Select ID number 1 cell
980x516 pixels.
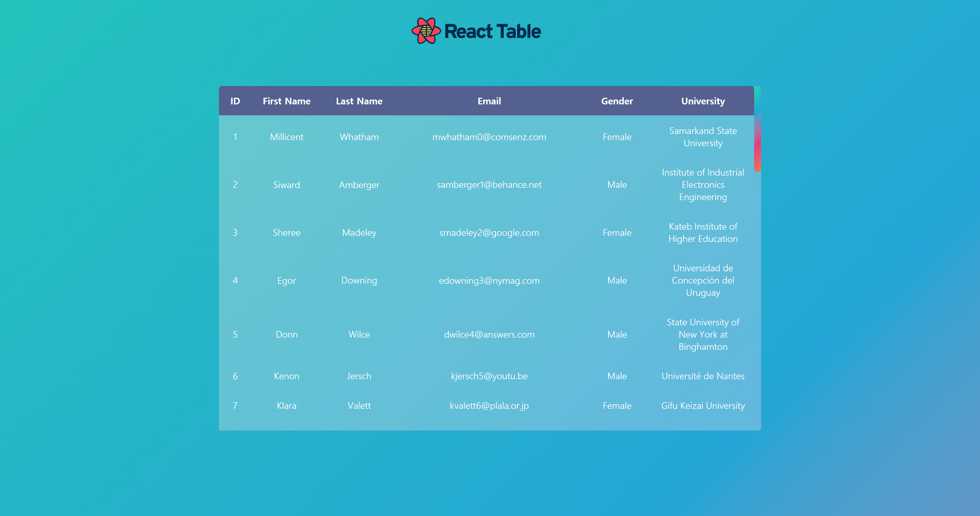pyautogui.click(x=235, y=137)
